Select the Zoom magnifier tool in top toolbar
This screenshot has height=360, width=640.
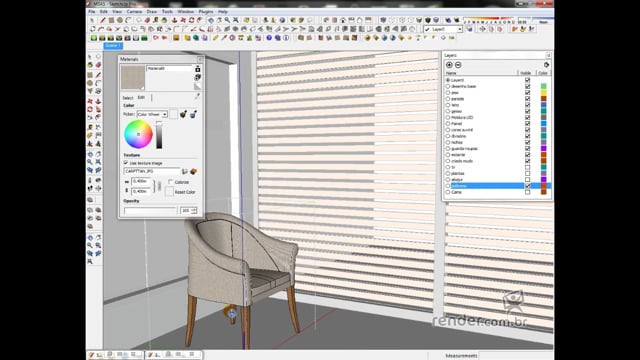click(x=227, y=20)
